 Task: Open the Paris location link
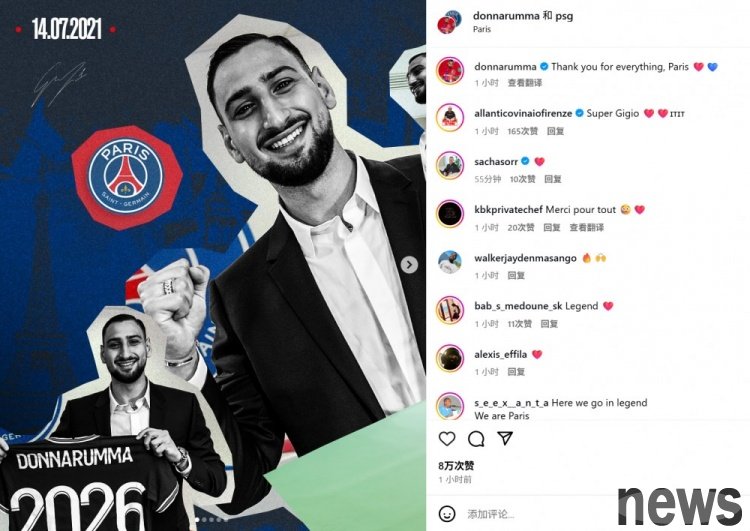pyautogui.click(x=482, y=29)
